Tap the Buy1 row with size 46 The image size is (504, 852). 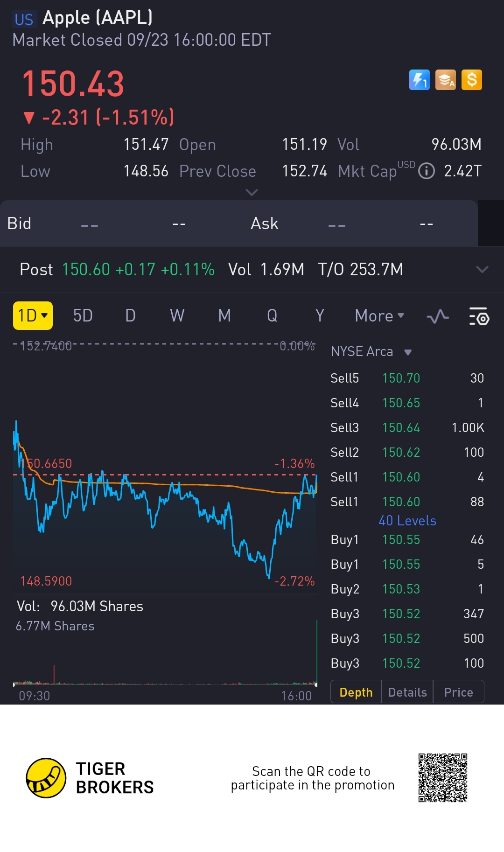coord(407,539)
